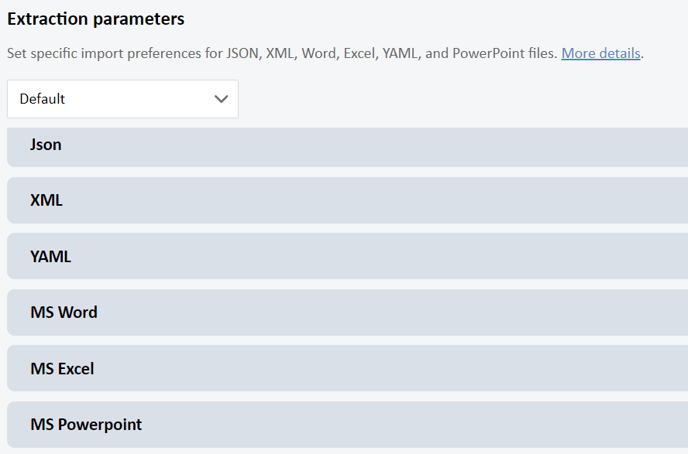Click the MS Excel label text
This screenshot has width=688, height=454.
click(x=62, y=368)
